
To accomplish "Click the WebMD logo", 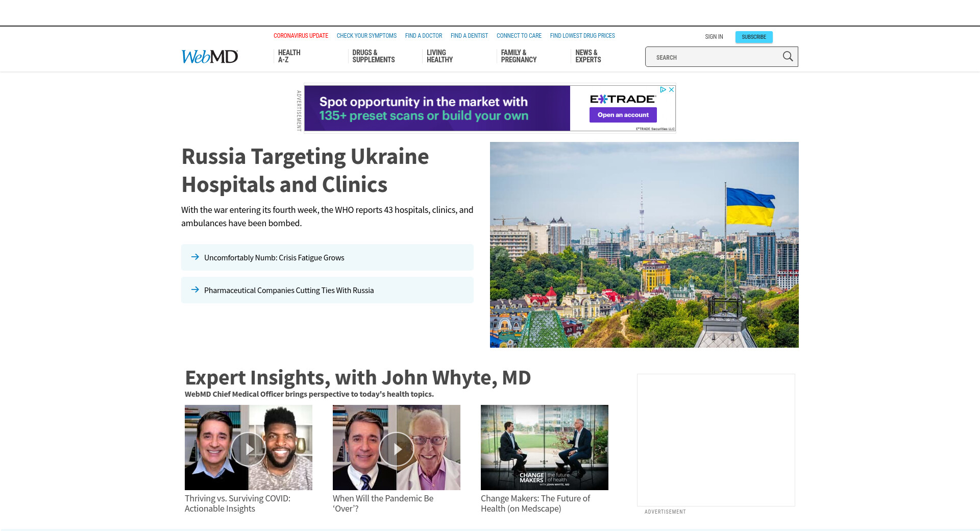I will 210,56.
